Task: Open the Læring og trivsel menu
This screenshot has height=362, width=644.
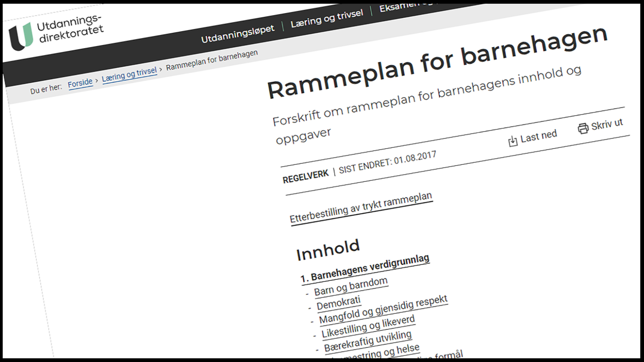Action: click(327, 18)
